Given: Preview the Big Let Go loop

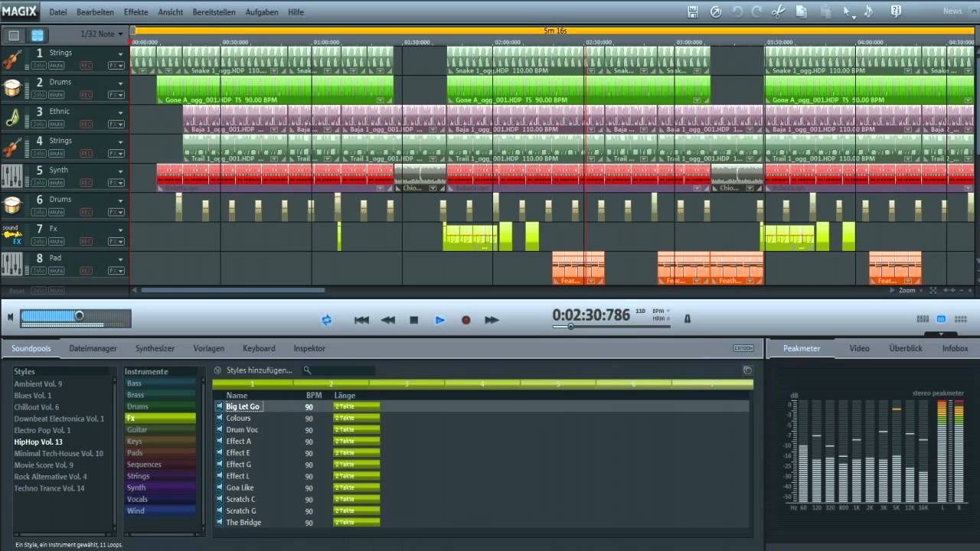Looking at the screenshot, I should tap(219, 406).
